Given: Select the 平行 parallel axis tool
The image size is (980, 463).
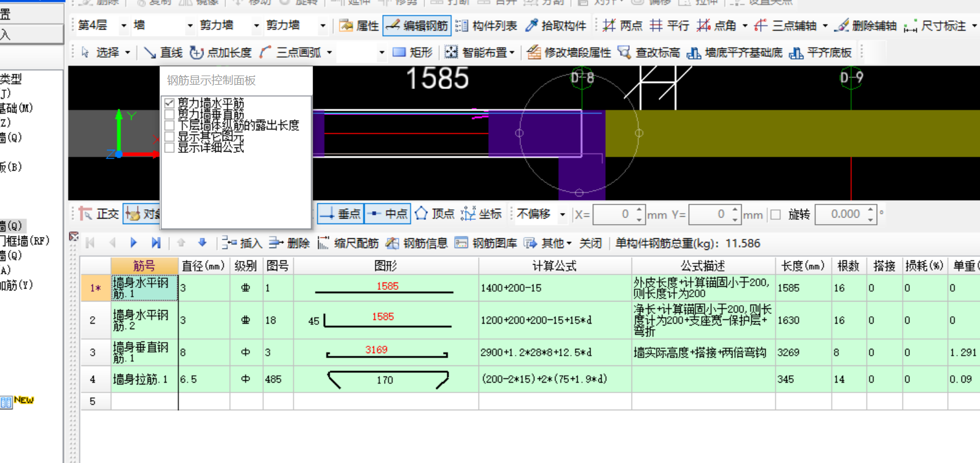Looking at the screenshot, I should pos(670,26).
